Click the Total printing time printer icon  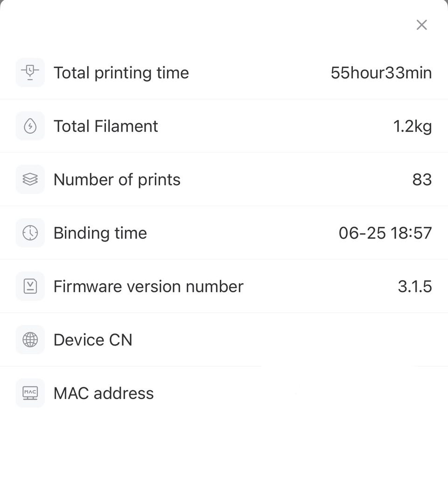tap(30, 72)
